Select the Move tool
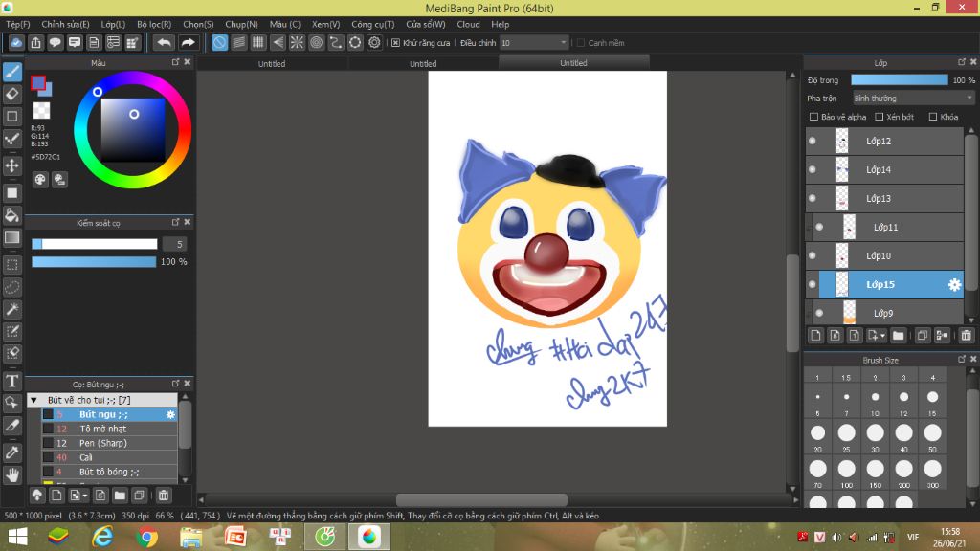Screen dimensions: 980x551 [x=12, y=165]
